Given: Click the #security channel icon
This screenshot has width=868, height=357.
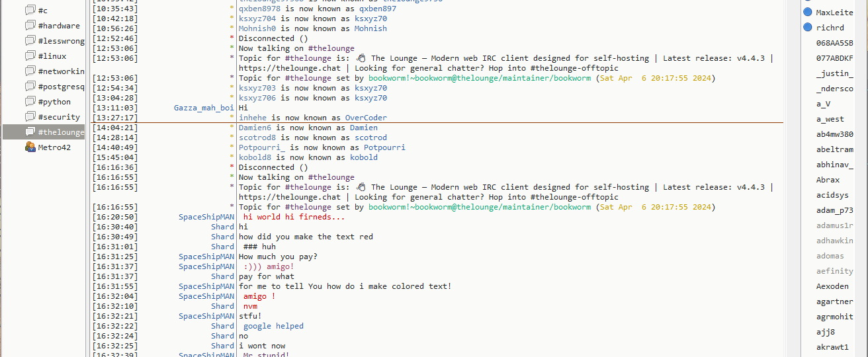Looking at the screenshot, I should click(x=30, y=116).
